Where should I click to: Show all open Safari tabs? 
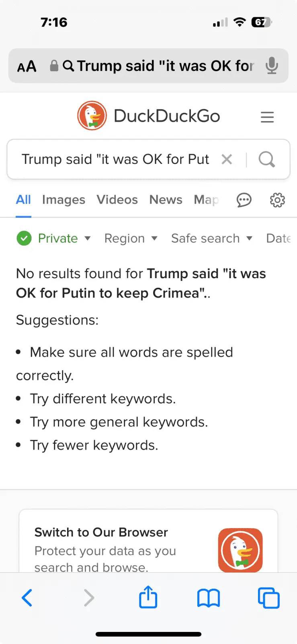pyautogui.click(x=268, y=598)
